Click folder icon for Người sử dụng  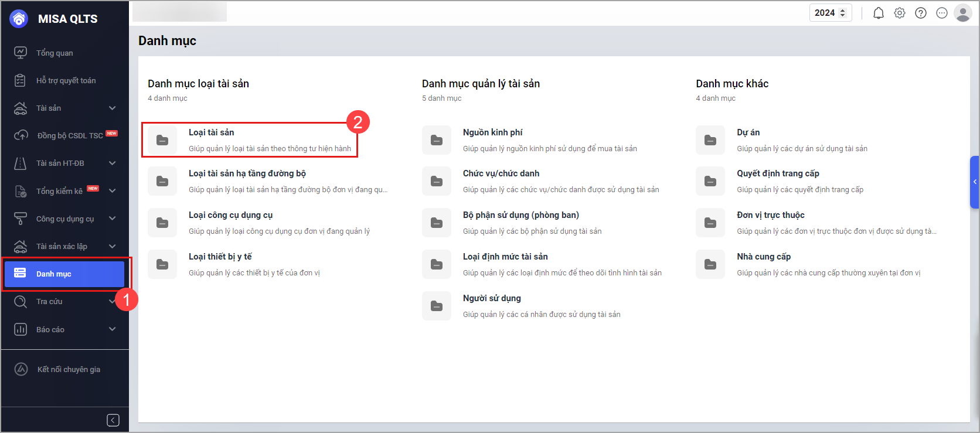point(437,306)
